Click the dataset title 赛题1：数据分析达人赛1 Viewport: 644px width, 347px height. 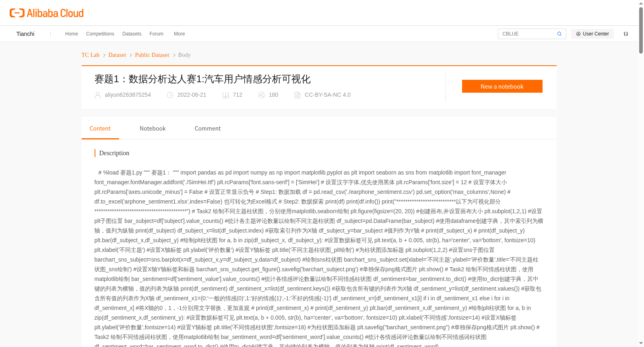pyautogui.click(x=202, y=79)
